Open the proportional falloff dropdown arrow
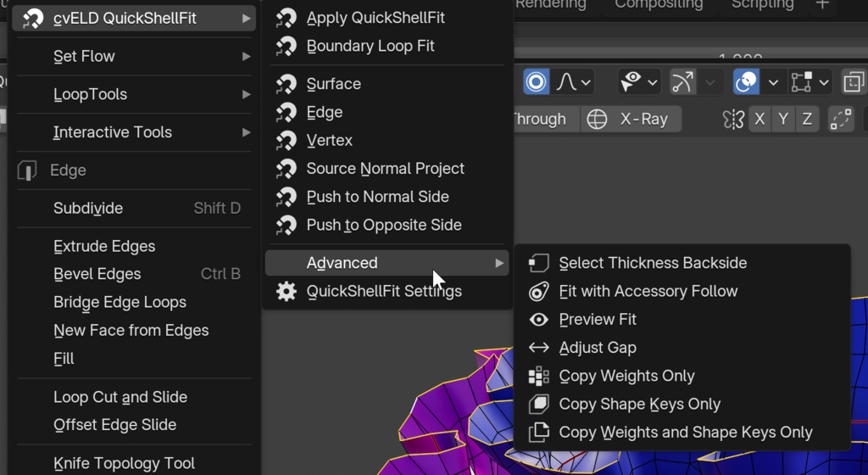Screen dimensions: 868x475 click(586, 82)
